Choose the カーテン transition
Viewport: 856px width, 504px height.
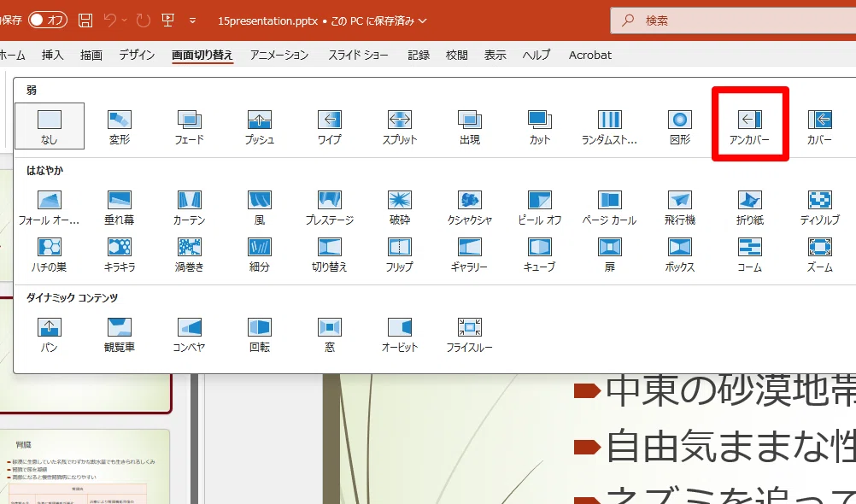pyautogui.click(x=190, y=208)
